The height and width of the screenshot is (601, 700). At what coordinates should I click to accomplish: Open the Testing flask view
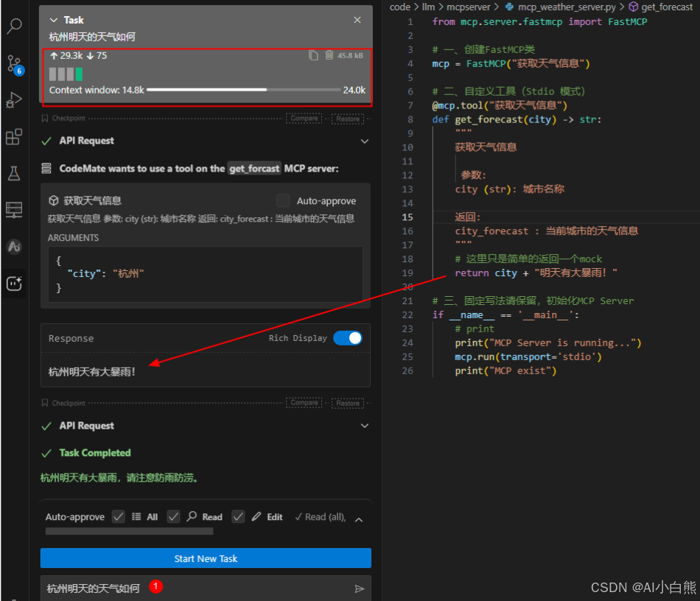pyautogui.click(x=14, y=173)
